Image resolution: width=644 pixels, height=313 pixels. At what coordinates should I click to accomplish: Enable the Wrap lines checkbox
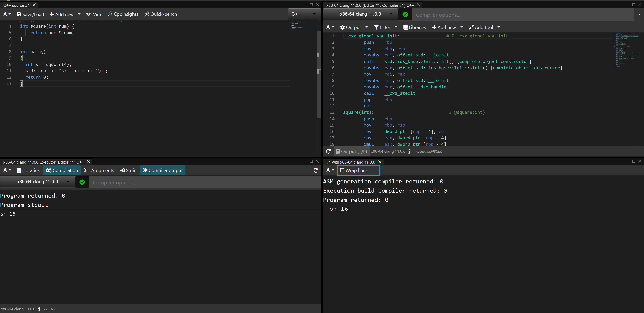[342, 170]
